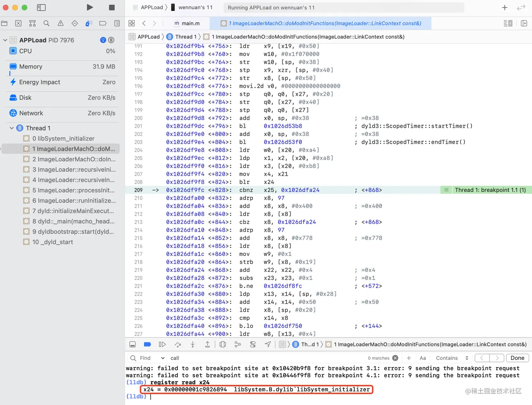The width and height of the screenshot is (532, 405).
Task: Open the Breakpoint navigator icon
Action: [103, 23]
